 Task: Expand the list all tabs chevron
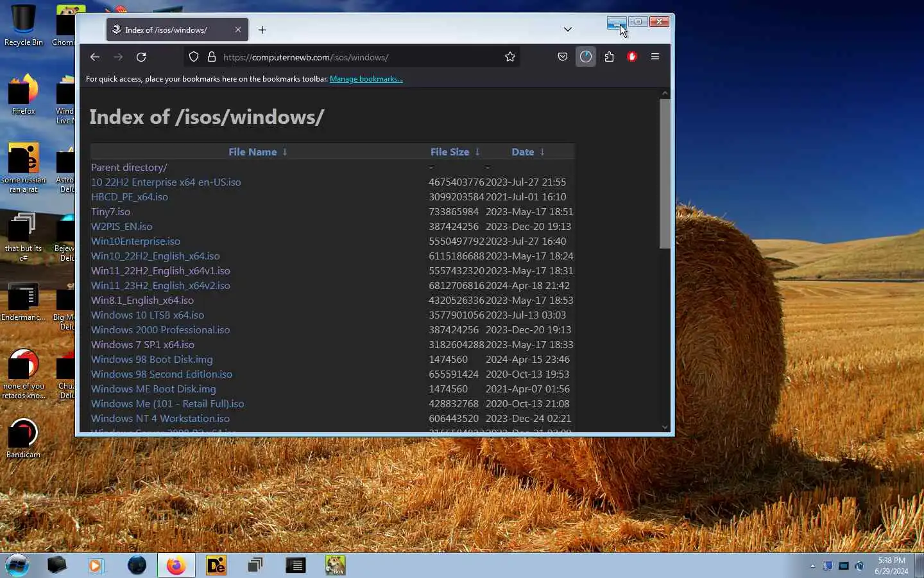pyautogui.click(x=568, y=30)
